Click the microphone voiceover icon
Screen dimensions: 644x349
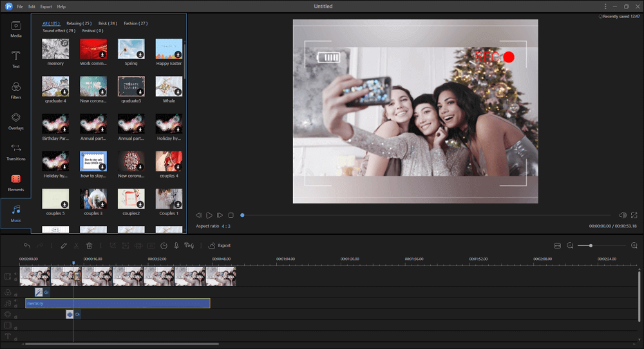pyautogui.click(x=176, y=245)
